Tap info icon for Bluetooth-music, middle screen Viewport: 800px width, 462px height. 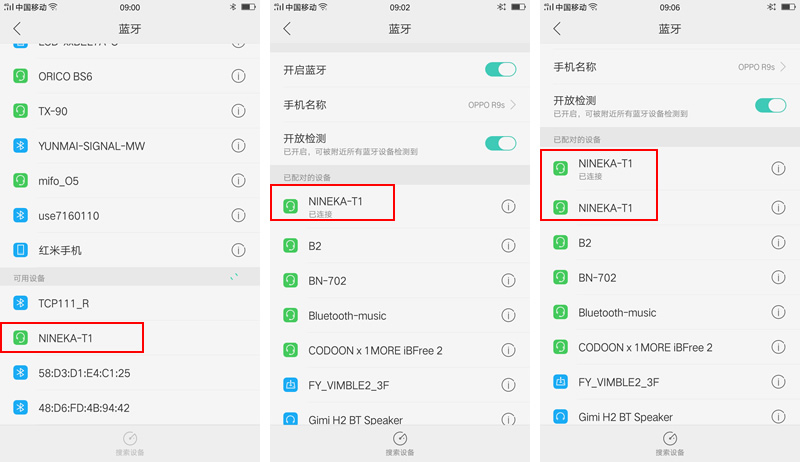pyautogui.click(x=508, y=315)
